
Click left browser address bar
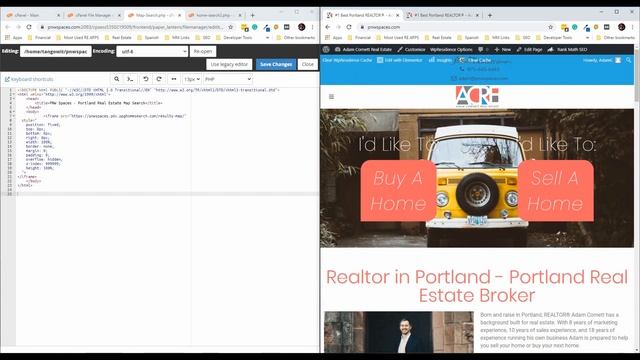[135, 27]
